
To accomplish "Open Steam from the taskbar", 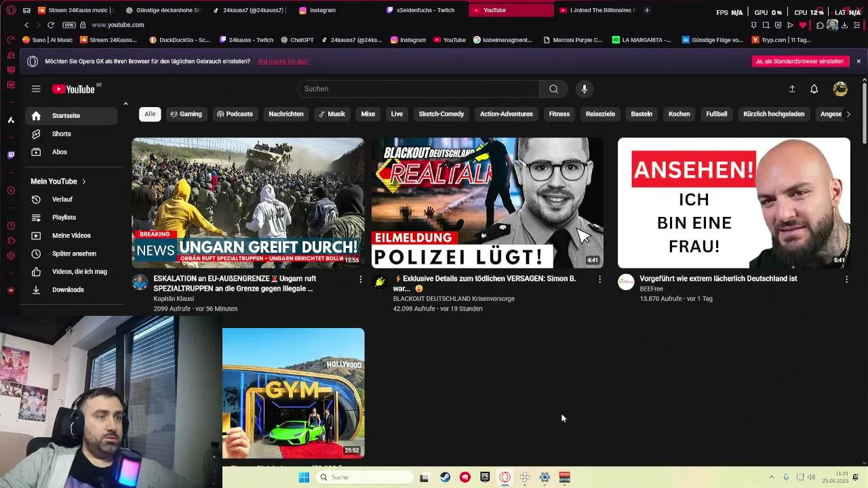I will pos(446,477).
